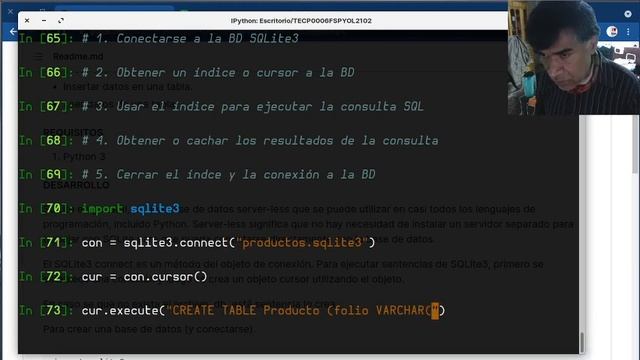Click 'cur = con.cursor()' on line 72
640x360 pixels.
point(144,277)
